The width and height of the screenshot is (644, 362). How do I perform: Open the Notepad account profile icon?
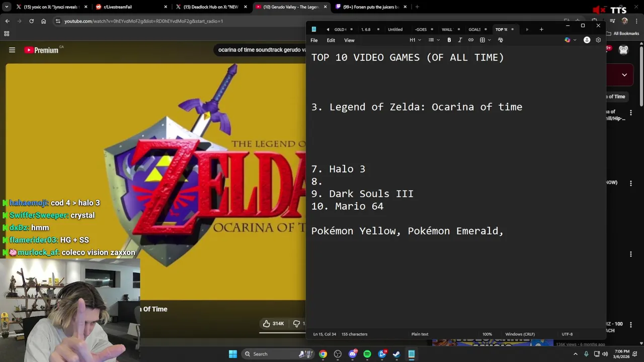(x=587, y=40)
